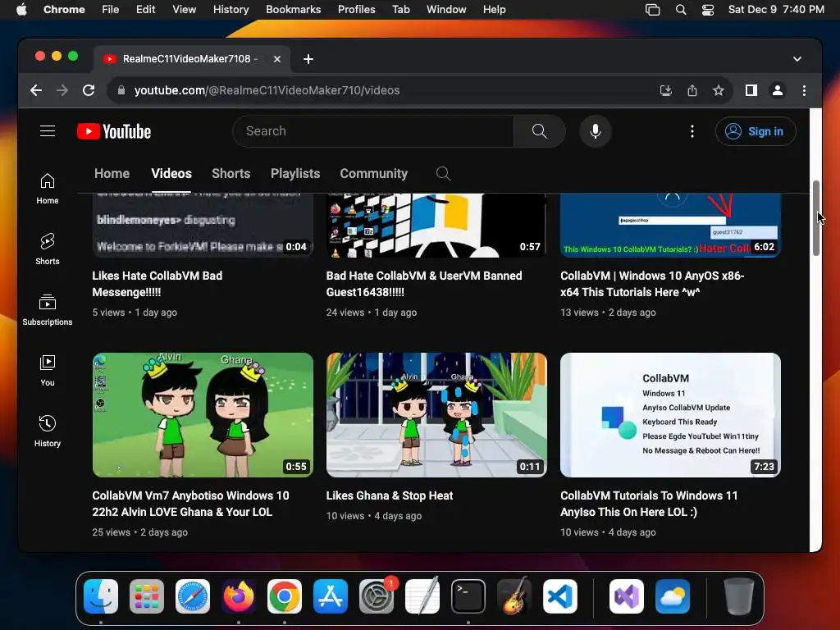Open Launchpad from the Dock
Viewport: 840px width, 630px height.
pos(147,596)
